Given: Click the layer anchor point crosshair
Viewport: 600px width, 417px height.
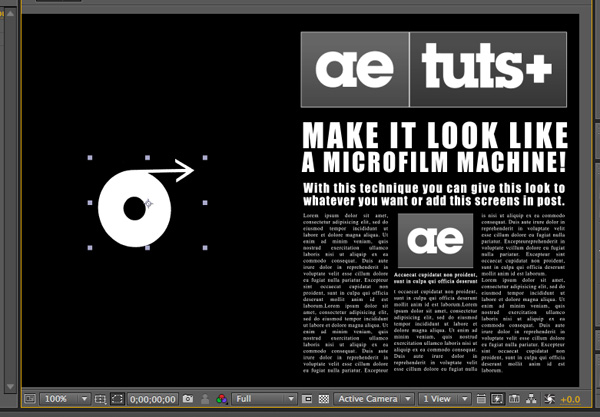Looking at the screenshot, I should [149, 204].
